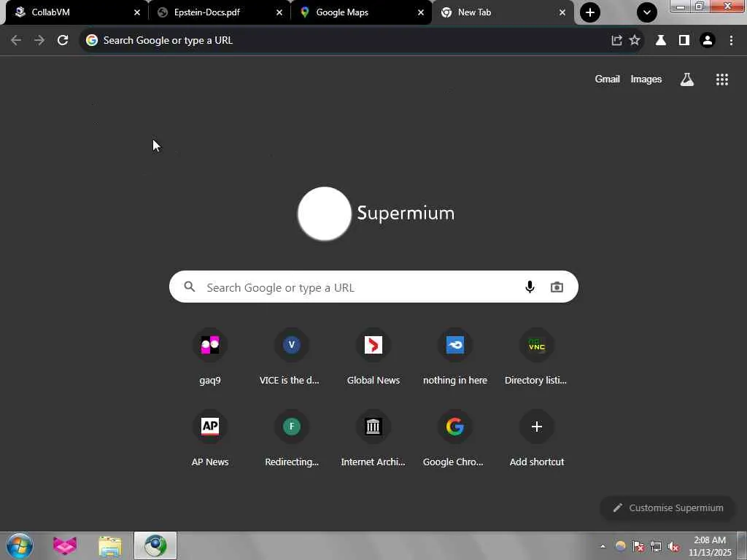Open the gaq9 shortcut
Image resolution: width=747 pixels, height=560 pixels.
coord(210,357)
